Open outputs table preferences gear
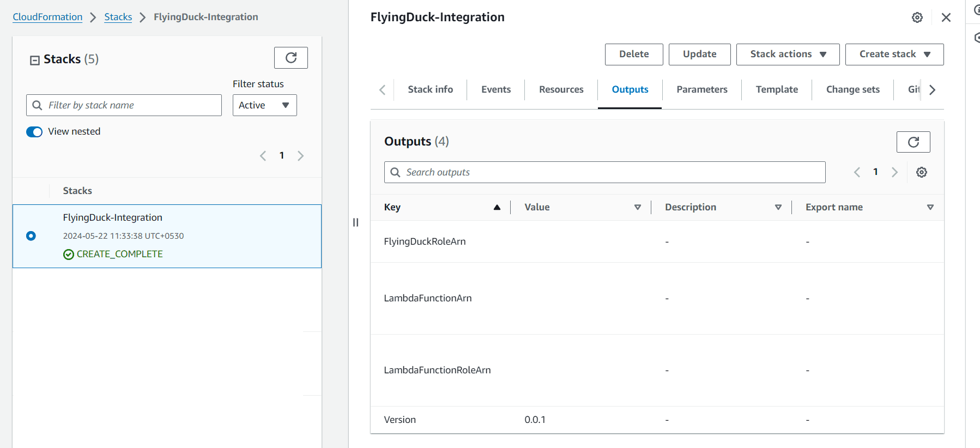Screen dimensions: 980x448 pos(921,172)
